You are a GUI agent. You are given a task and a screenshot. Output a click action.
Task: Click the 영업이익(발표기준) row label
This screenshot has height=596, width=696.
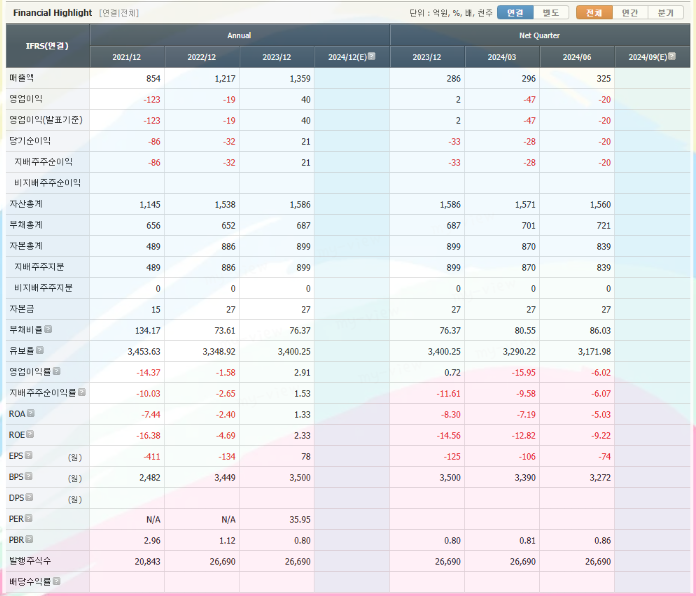pos(46,120)
